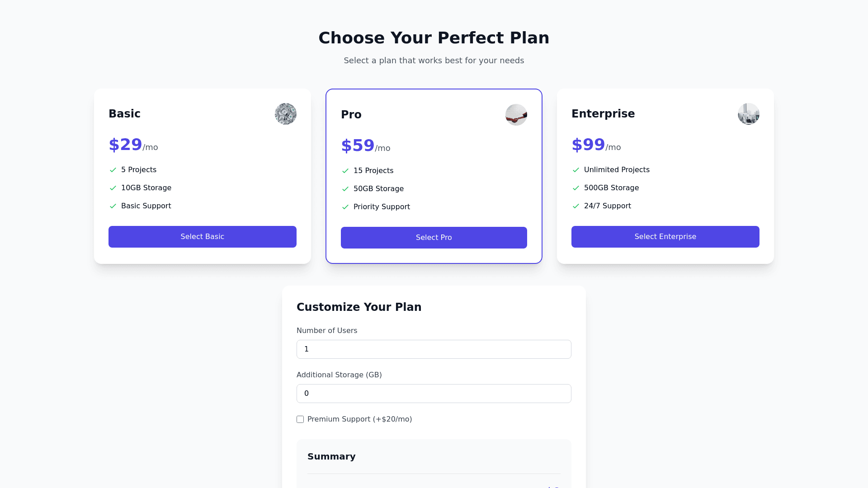Click checkmark icon beside 5 Projects

click(x=113, y=170)
